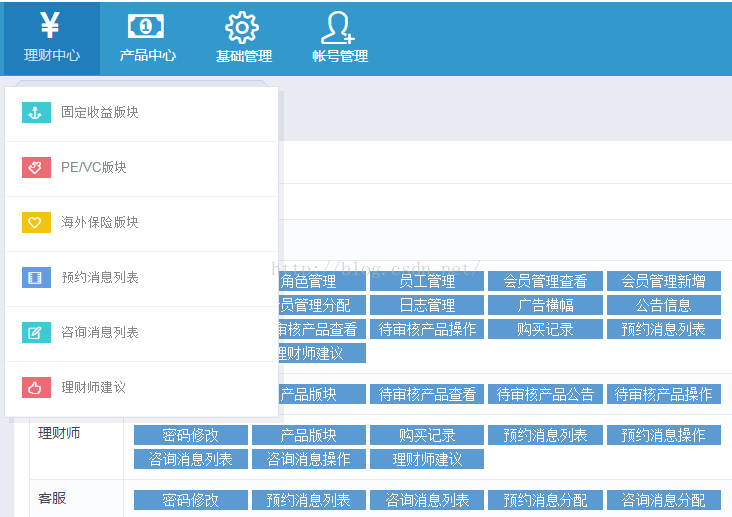
Task: Click the teal edit icon beside 咨询消息列表
Action: coord(36,333)
